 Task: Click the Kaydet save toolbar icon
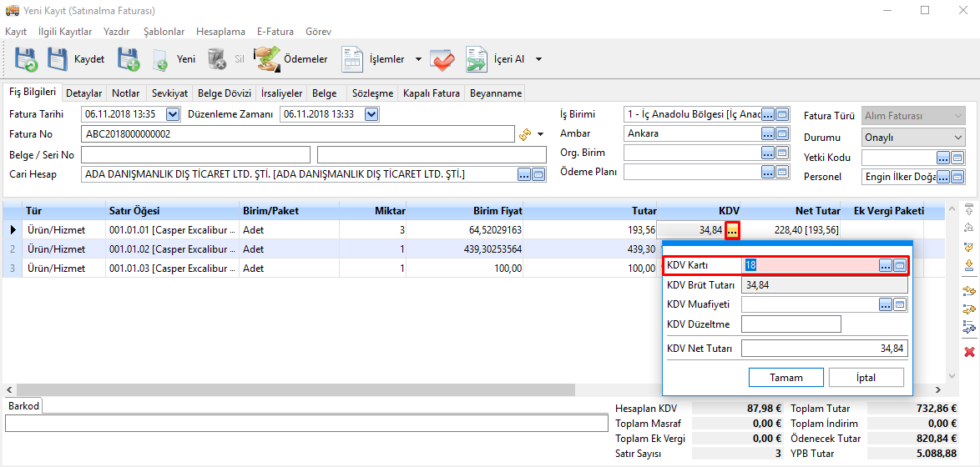(x=58, y=59)
